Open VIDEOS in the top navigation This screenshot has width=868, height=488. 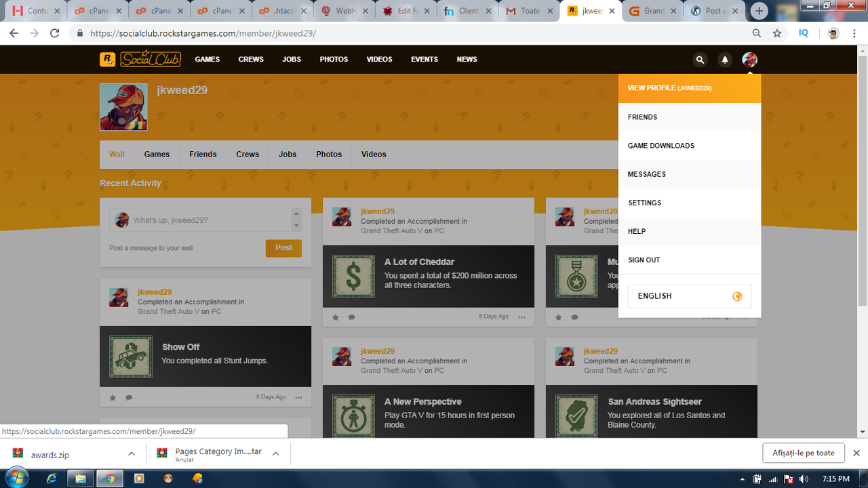pos(379,60)
